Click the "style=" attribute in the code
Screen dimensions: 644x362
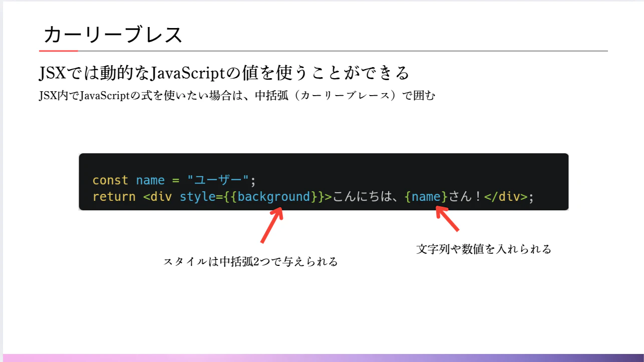201,196
